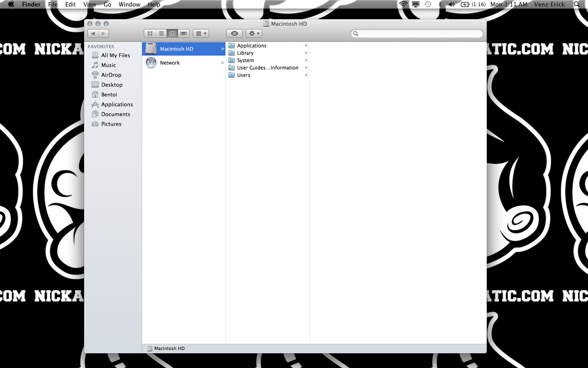
Task: Minimize the Finder window
Action: click(x=98, y=24)
